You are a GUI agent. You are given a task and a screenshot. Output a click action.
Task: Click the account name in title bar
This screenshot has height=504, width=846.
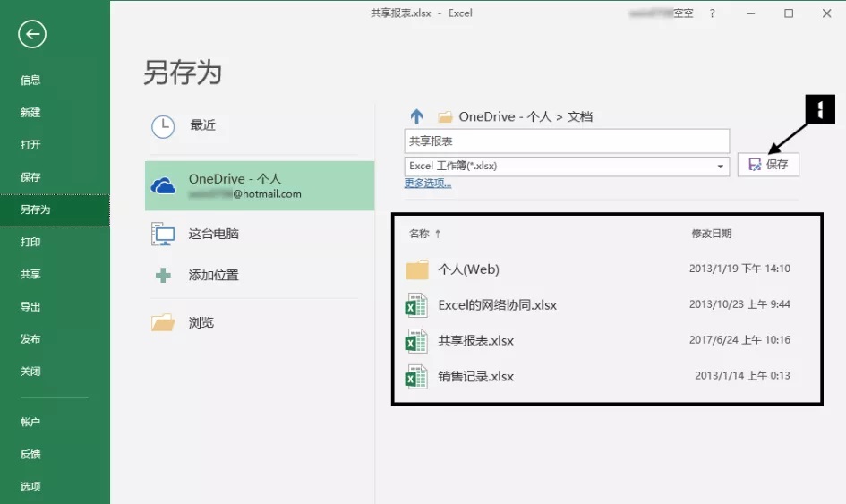[661, 13]
